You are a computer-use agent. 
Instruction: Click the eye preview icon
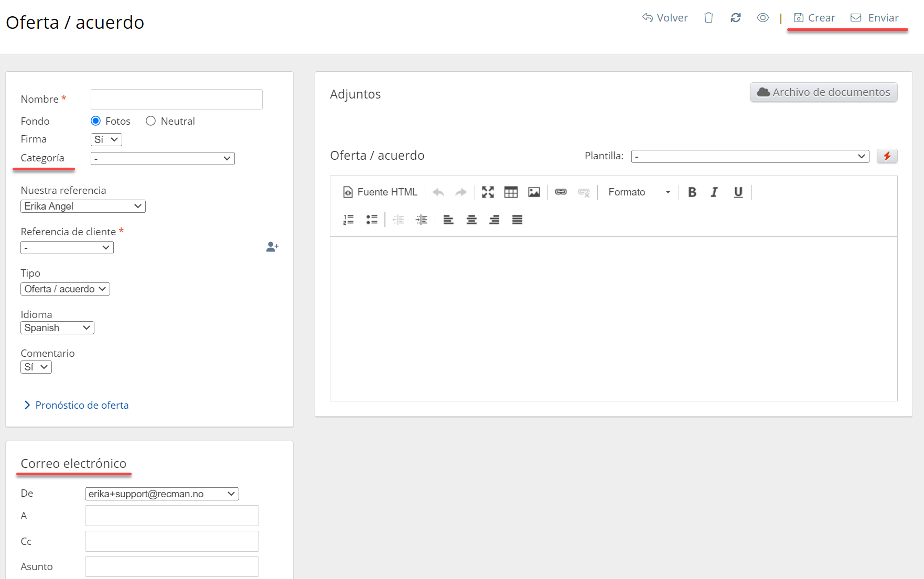763,18
